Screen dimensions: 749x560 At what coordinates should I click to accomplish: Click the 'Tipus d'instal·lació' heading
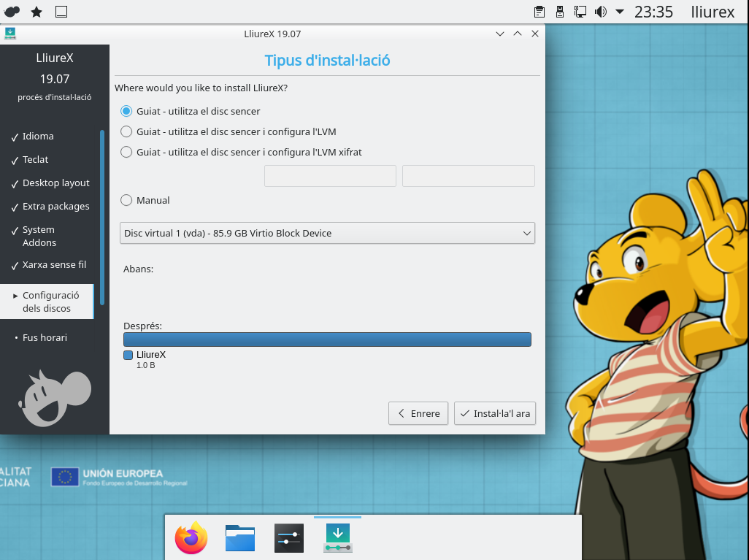(x=327, y=61)
